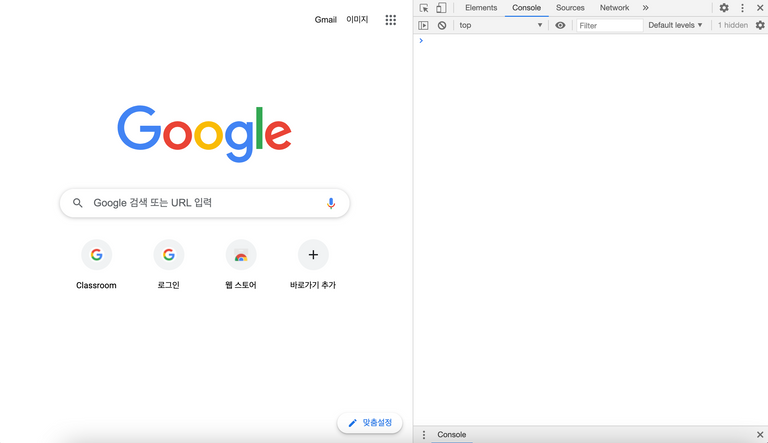The image size is (768, 443).
Task: Open the drawer three-dot menu
Action: tap(424, 435)
